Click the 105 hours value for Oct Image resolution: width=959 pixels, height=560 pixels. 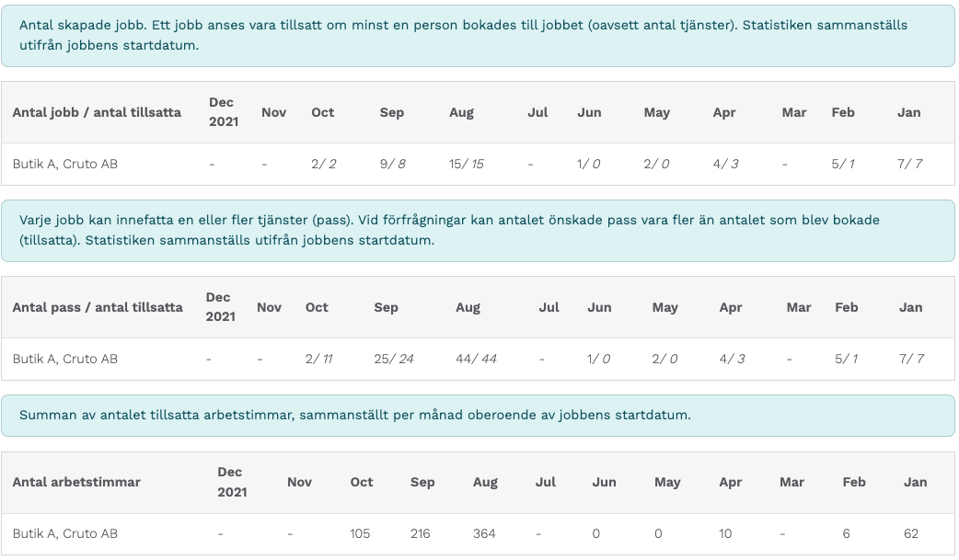tap(360, 533)
